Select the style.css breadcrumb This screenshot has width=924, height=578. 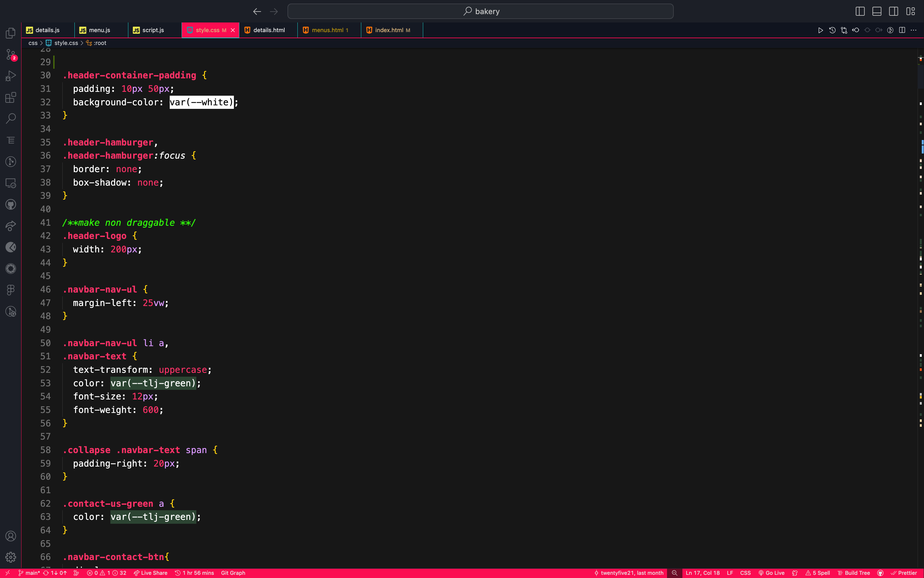[66, 43]
